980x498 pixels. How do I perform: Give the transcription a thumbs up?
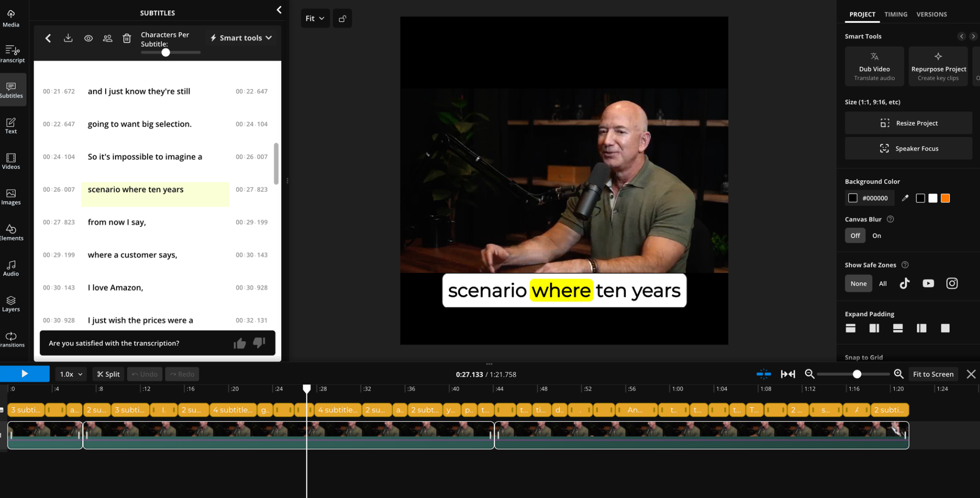pos(239,343)
